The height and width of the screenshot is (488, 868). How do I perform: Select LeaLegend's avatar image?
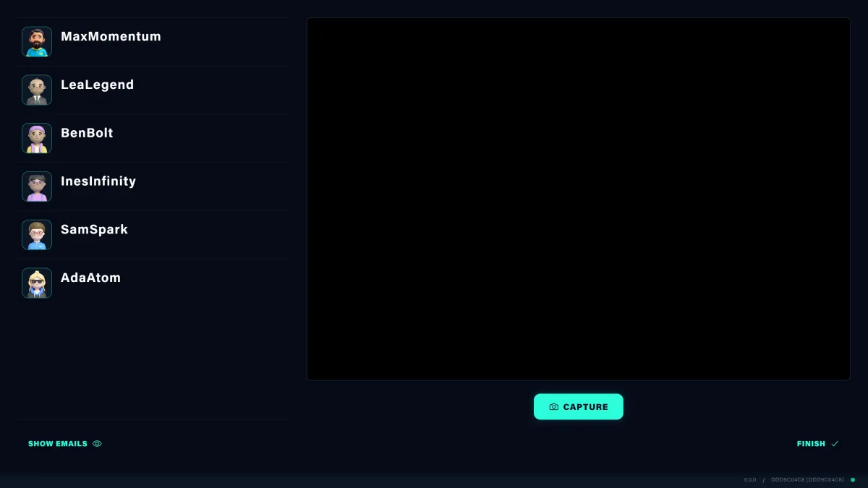click(x=37, y=90)
